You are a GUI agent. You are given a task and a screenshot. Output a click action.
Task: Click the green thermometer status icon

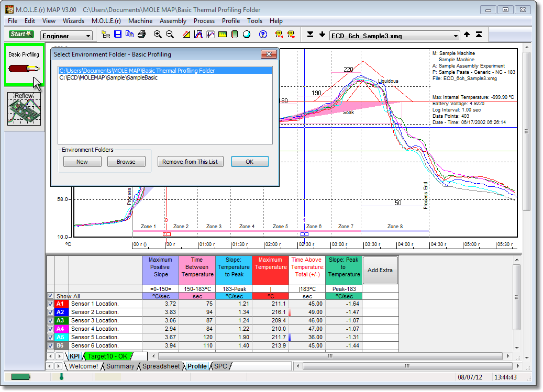click(x=62, y=376)
